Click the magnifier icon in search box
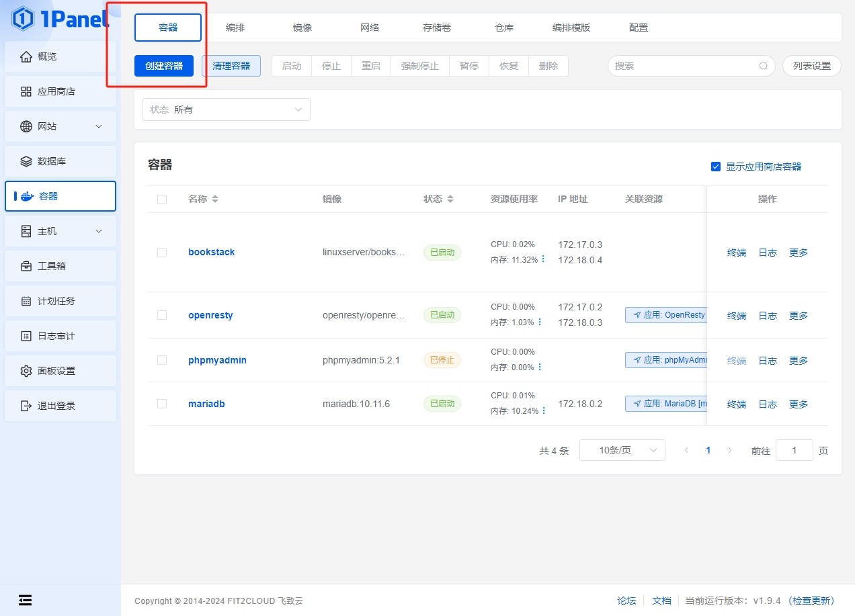Viewport: 855px width, 616px height. pyautogui.click(x=764, y=66)
